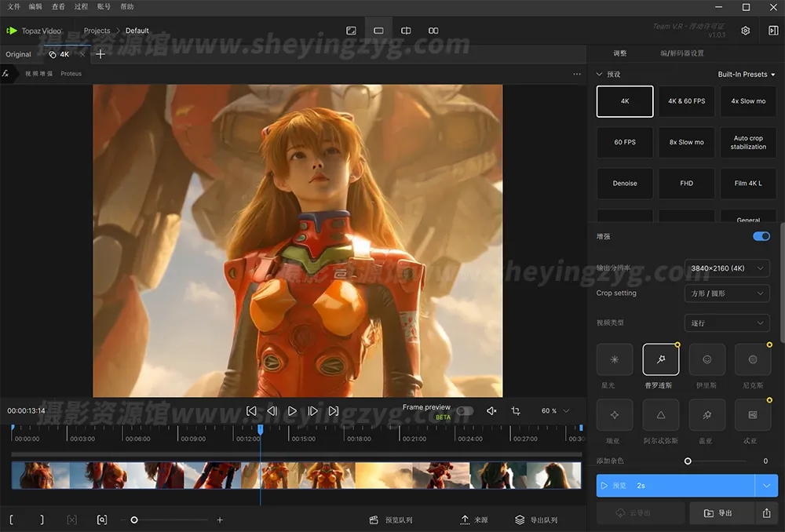Switch to the 编/解码器设置 tab
The height and width of the screenshot is (532, 785).
click(681, 53)
